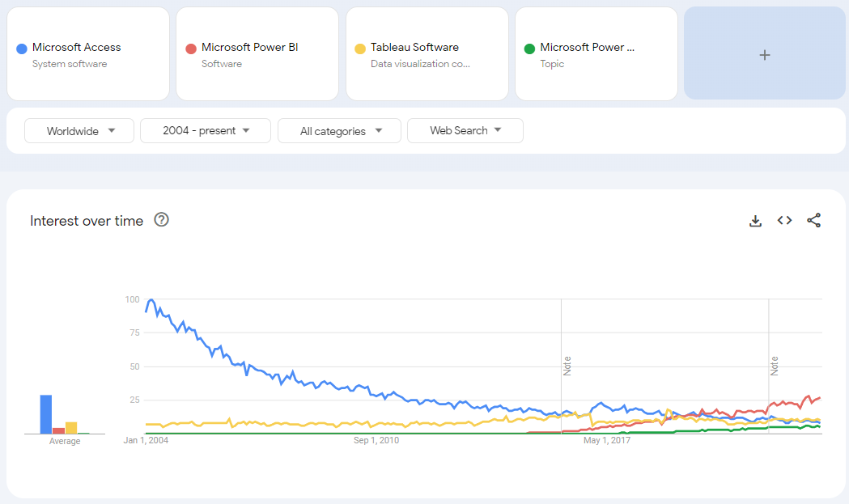849x504 pixels.
Task: Click the May 1, 2017 axis label
Action: [607, 440]
